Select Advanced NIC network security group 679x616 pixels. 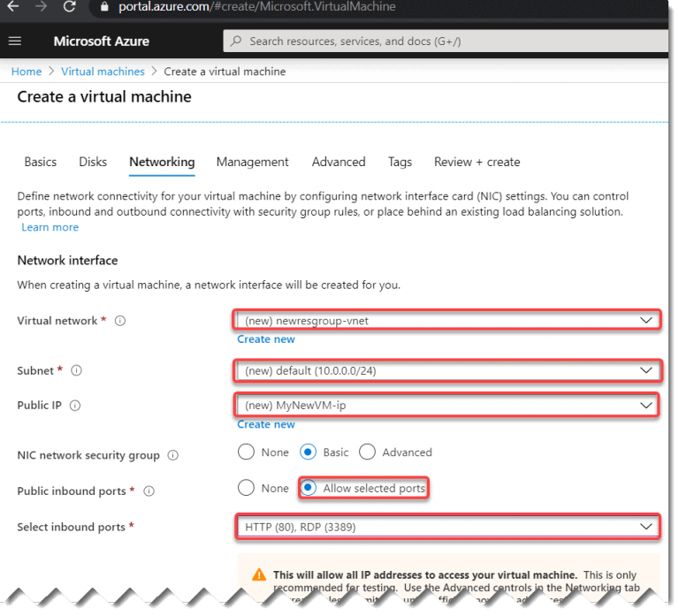click(367, 452)
